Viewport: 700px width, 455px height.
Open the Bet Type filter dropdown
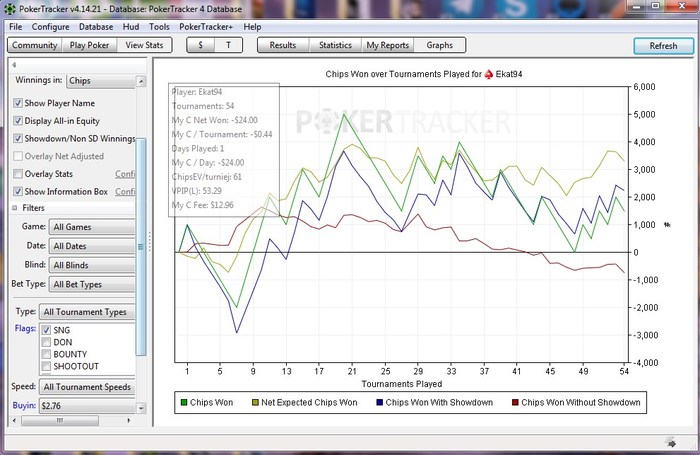(92, 284)
